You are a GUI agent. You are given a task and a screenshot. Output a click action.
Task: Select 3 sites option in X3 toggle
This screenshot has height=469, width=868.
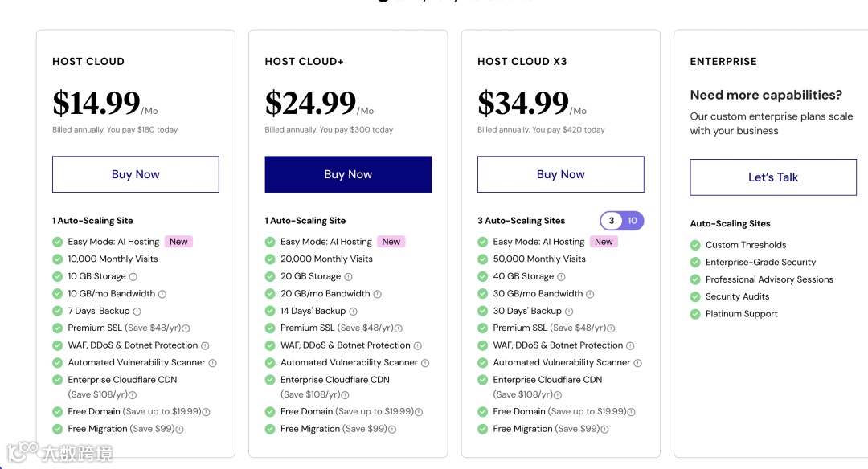612,221
